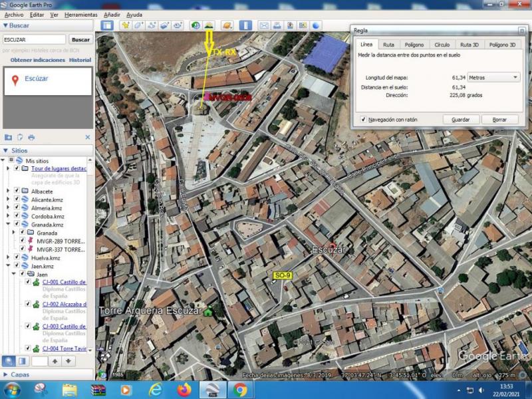The image size is (532, 399).
Task: Click the Borrar button in the ruler dialog
Action: point(499,120)
